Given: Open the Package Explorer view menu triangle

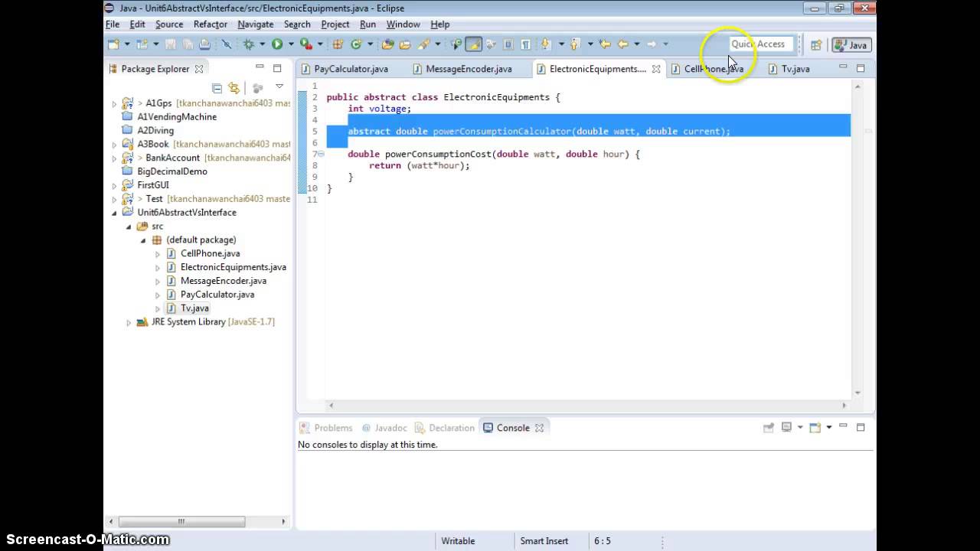Looking at the screenshot, I should click(279, 86).
